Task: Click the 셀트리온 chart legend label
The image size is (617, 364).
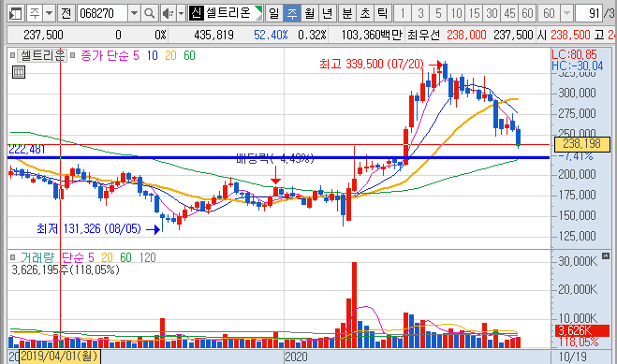Action: coord(42,55)
